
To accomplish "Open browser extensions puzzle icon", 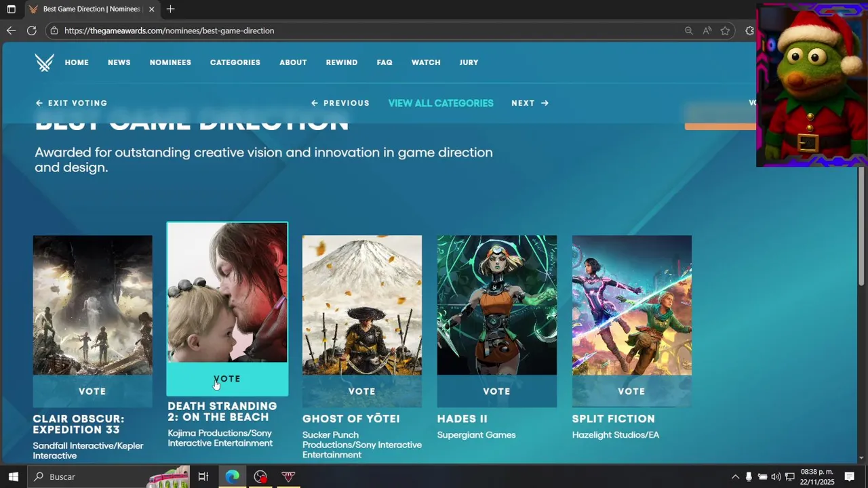I will pos(749,30).
